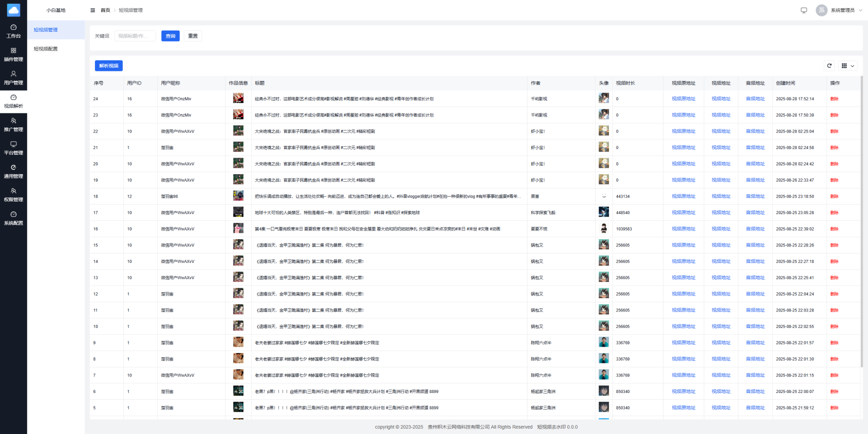Click the 解析视频 parse video button
Screen dimensions: 868x434
[109, 66]
